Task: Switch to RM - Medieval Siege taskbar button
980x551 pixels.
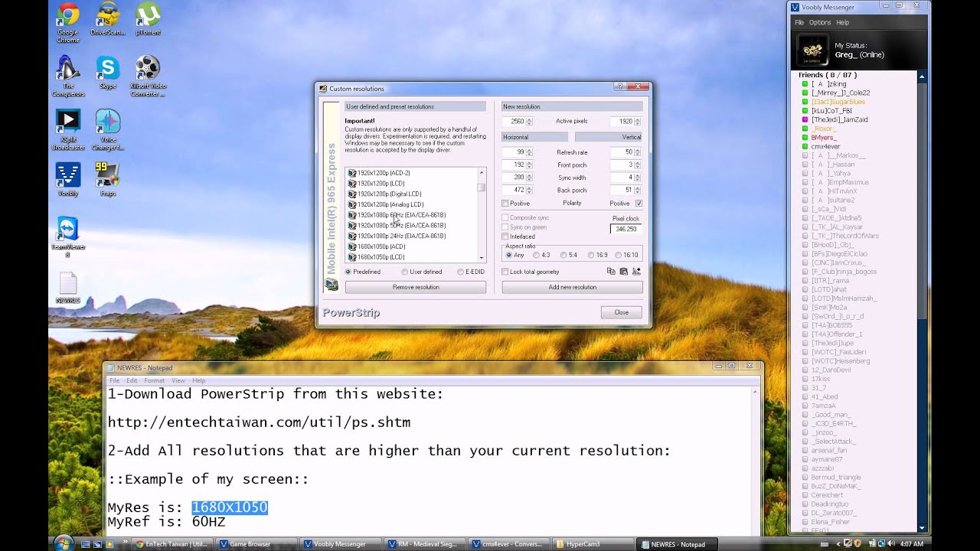Action: 424,544
